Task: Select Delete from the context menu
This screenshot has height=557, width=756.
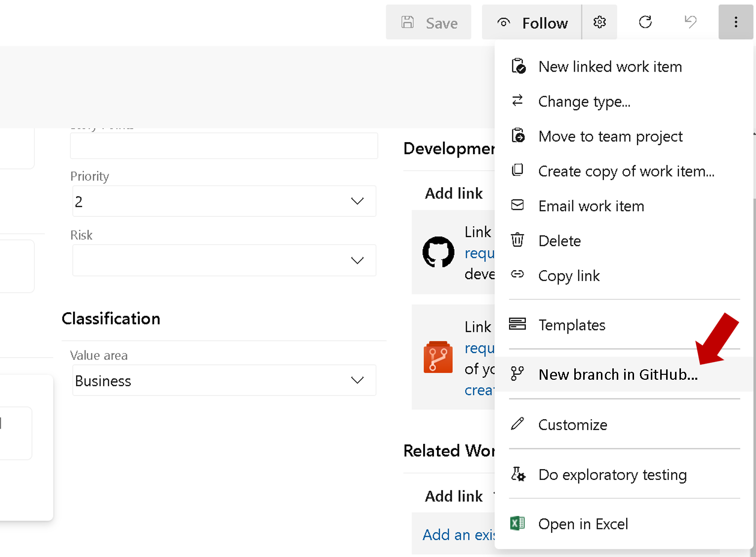Action: click(x=559, y=240)
